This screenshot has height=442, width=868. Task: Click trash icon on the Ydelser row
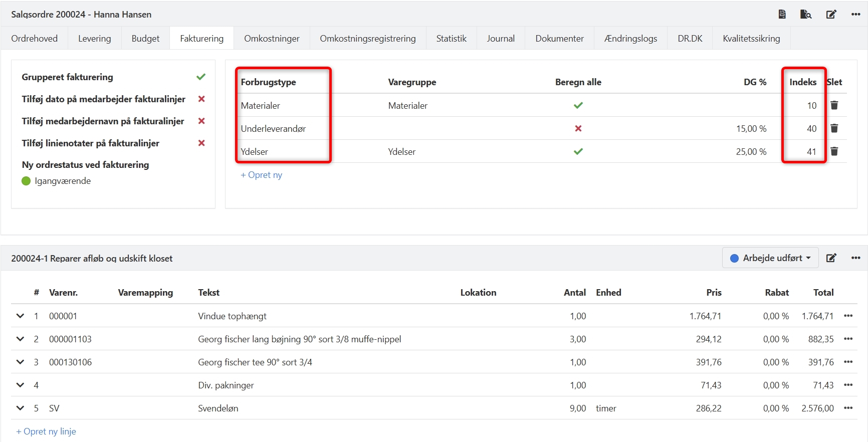pos(834,151)
